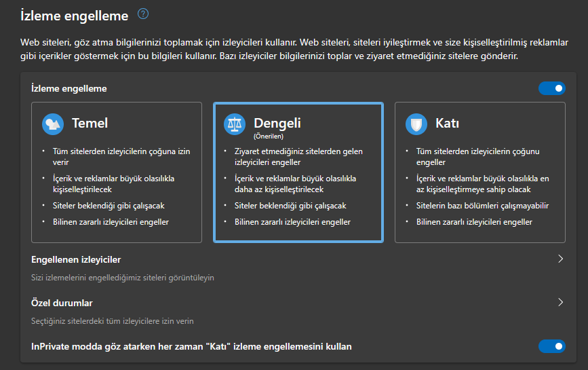Turn off the İzleme engelleme switch
The width and height of the screenshot is (588, 370).
coord(551,88)
